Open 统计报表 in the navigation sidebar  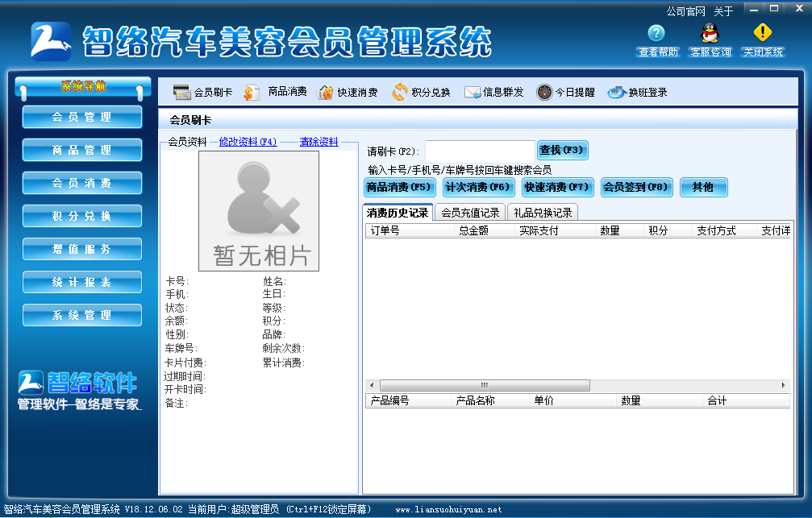82,283
